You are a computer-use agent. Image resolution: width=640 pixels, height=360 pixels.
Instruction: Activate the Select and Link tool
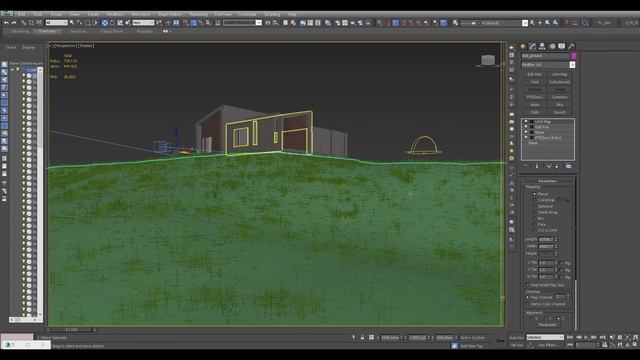[x=24, y=23]
